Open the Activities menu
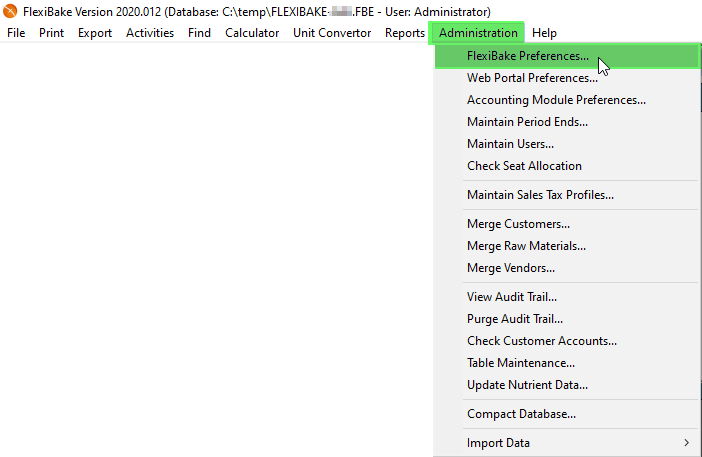Viewport: 702px width, 457px height. click(x=150, y=33)
